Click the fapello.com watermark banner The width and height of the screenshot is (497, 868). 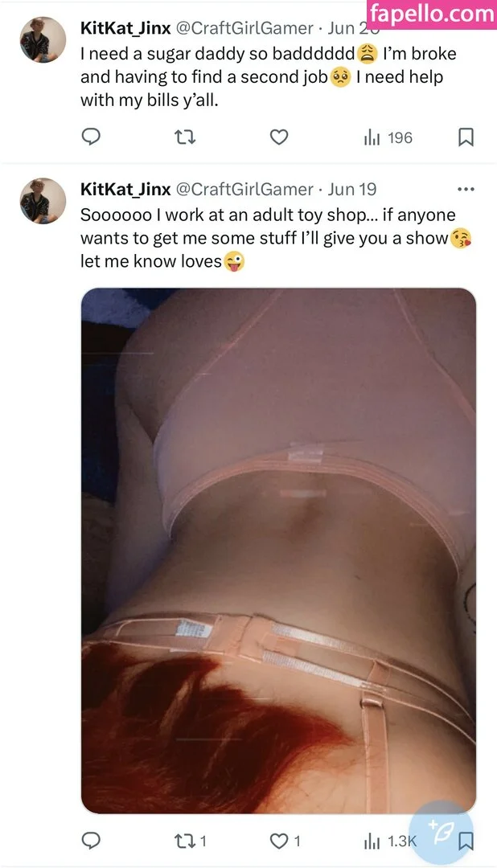tap(432, 14)
